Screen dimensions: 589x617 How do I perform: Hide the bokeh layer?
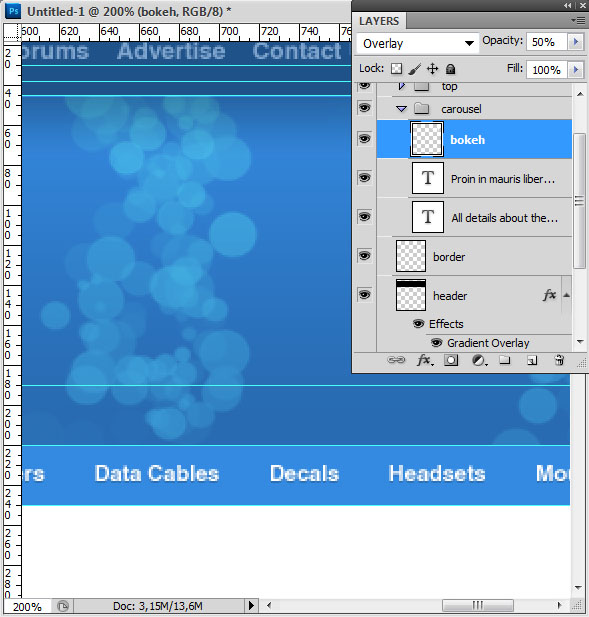[x=364, y=139]
